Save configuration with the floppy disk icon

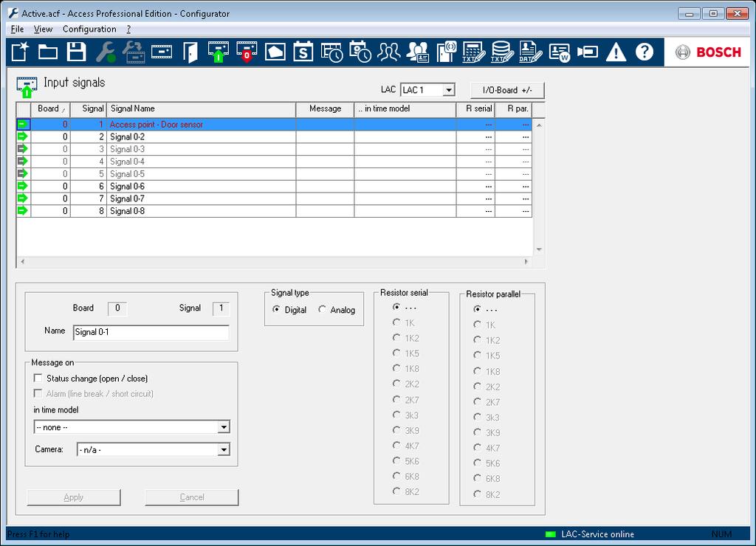[x=76, y=52]
